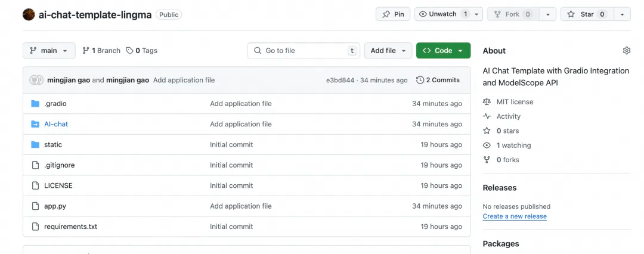Click the About settings gear icon
Screen dimensions: 644x254
(x=626, y=51)
